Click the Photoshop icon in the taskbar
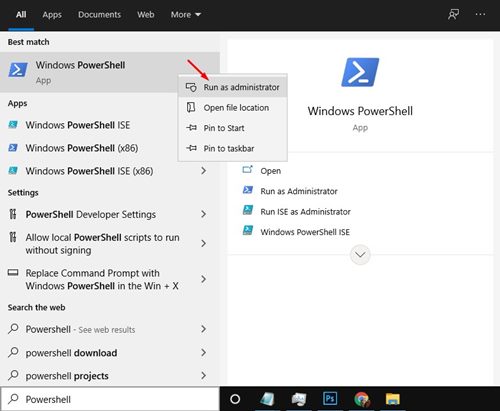The height and width of the screenshot is (411, 500). pyautogui.click(x=330, y=399)
